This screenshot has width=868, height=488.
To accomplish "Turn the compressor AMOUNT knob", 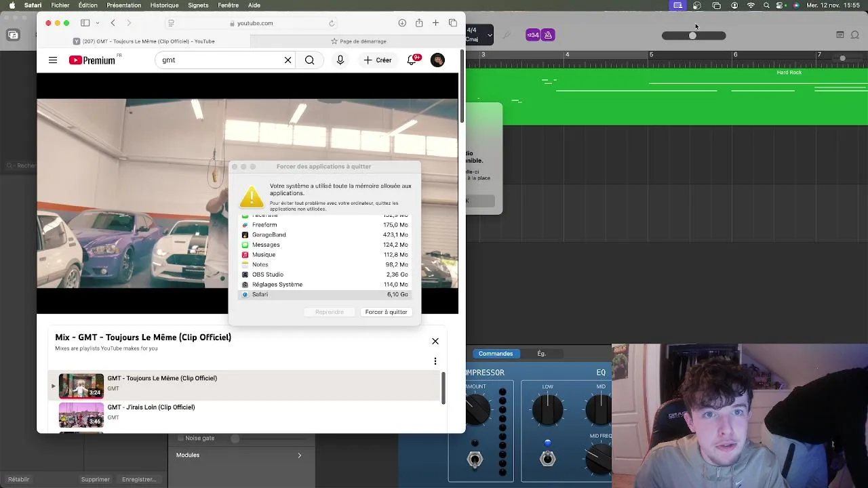I will [476, 409].
